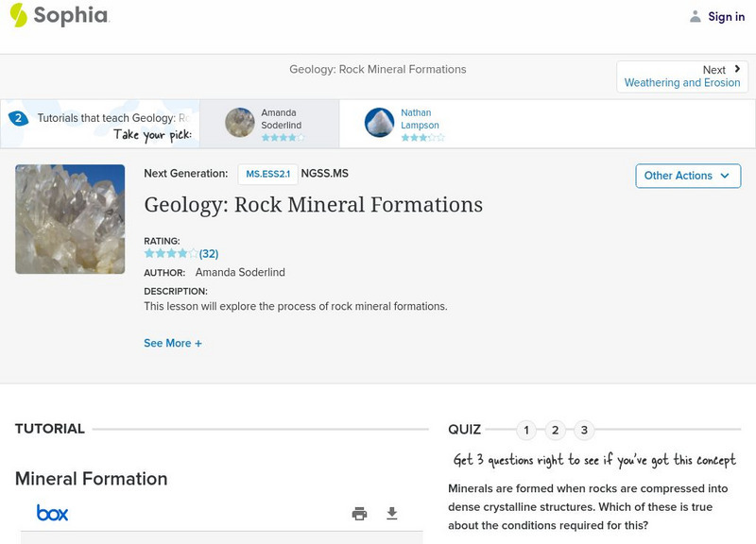The image size is (756, 544).
Task: Select quiz question 3
Action: tap(584, 431)
